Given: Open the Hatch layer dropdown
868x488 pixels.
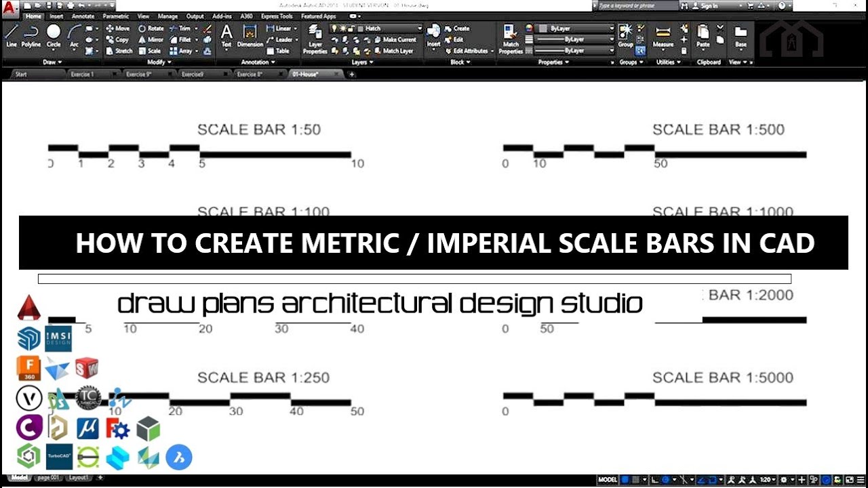Looking at the screenshot, I should coord(376,28).
